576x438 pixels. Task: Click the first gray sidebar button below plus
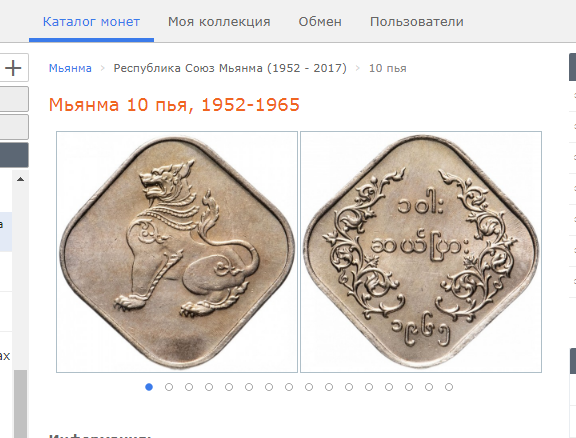14,99
